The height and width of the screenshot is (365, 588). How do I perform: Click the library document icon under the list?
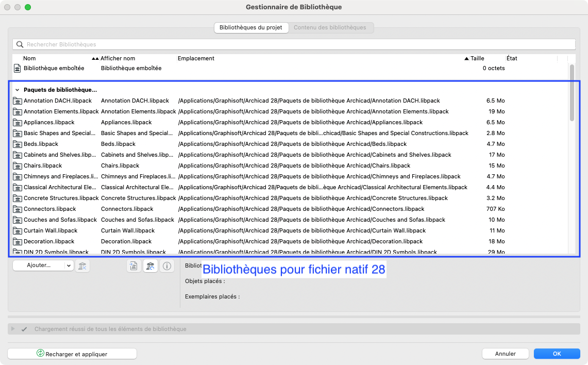point(133,266)
